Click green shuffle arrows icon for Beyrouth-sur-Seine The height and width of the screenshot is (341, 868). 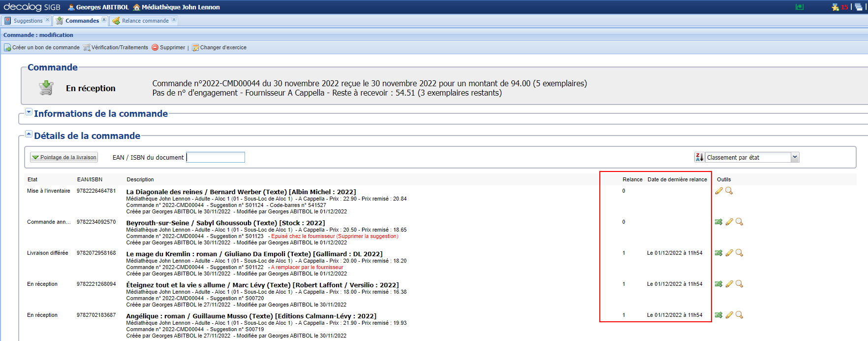719,222
